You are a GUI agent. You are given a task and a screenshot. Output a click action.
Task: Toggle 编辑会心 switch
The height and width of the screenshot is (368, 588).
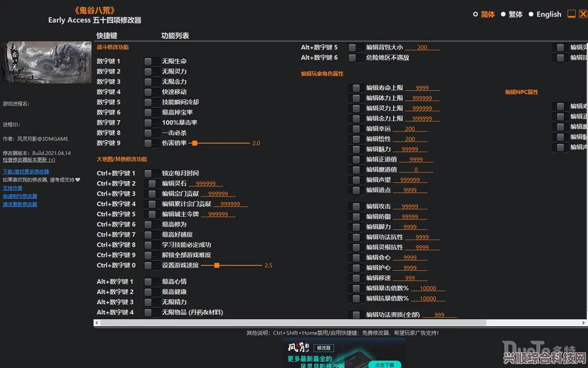[356, 258]
